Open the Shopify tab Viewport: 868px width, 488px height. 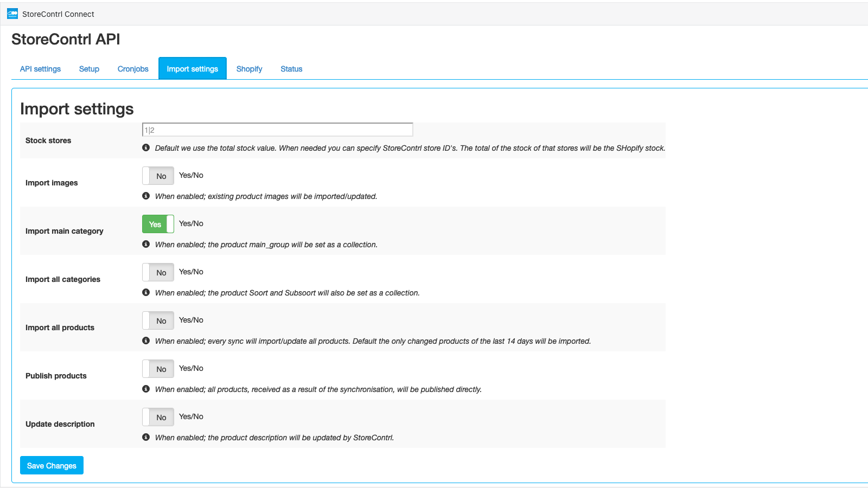coord(249,69)
